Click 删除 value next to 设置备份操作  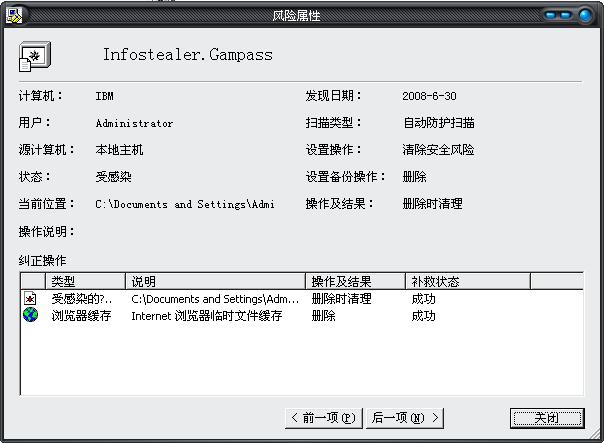pos(414,177)
